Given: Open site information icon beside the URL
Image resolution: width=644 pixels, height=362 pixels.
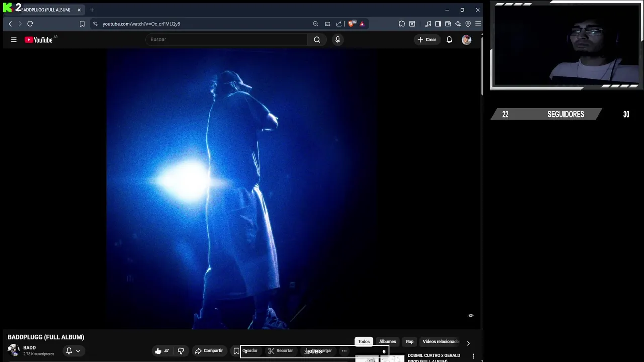Looking at the screenshot, I should point(95,24).
